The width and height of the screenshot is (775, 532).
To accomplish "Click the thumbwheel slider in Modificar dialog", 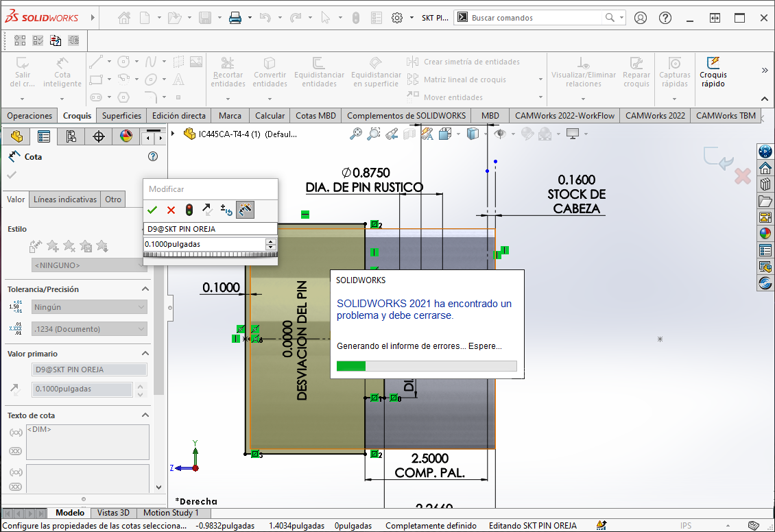I will [x=210, y=254].
